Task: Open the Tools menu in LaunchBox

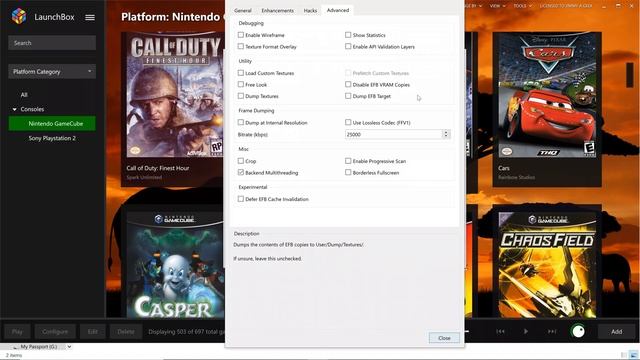Action: pos(522,6)
